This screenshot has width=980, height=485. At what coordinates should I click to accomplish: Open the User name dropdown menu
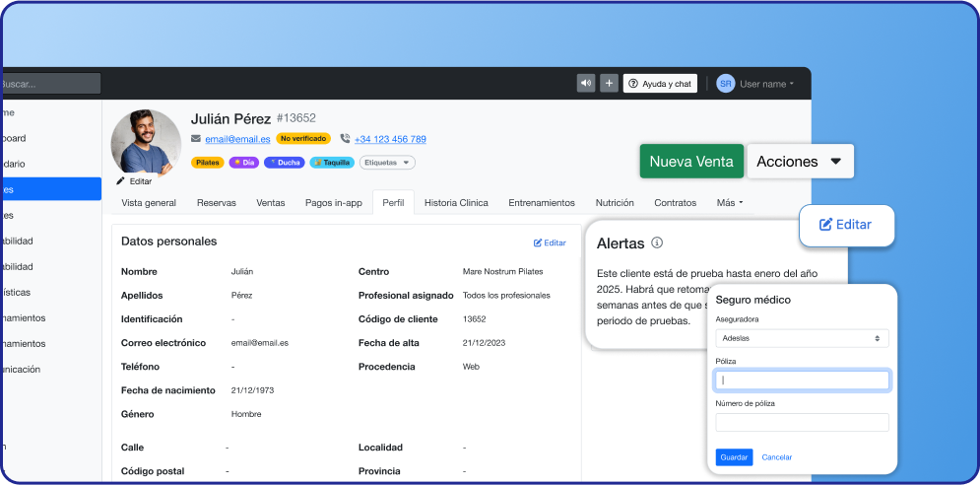click(x=767, y=83)
